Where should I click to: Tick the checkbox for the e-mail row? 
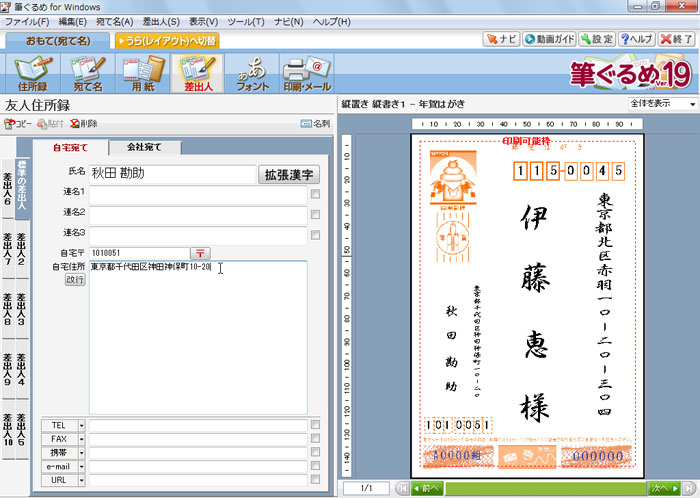pyautogui.click(x=315, y=466)
